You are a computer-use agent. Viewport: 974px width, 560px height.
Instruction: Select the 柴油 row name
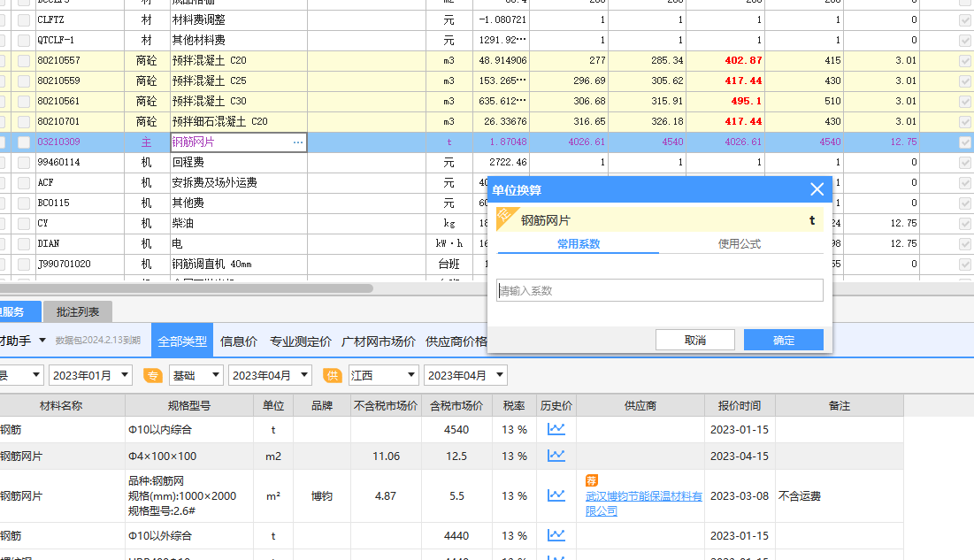(x=239, y=223)
